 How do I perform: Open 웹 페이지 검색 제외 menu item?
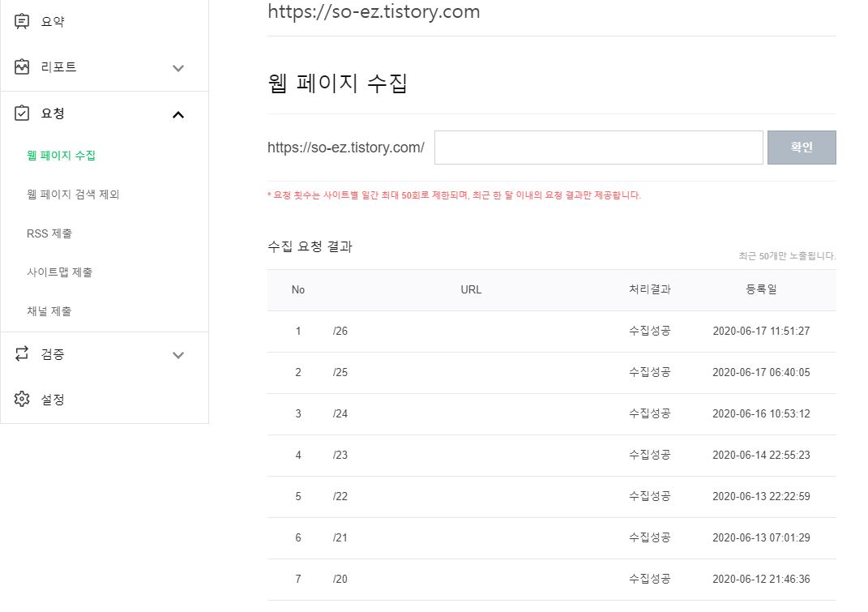point(73,194)
